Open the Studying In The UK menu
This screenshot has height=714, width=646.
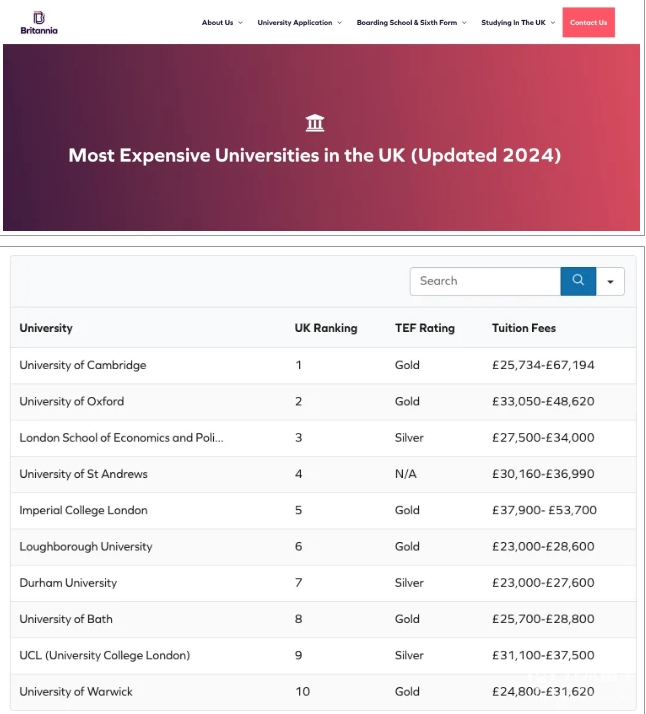pos(518,22)
